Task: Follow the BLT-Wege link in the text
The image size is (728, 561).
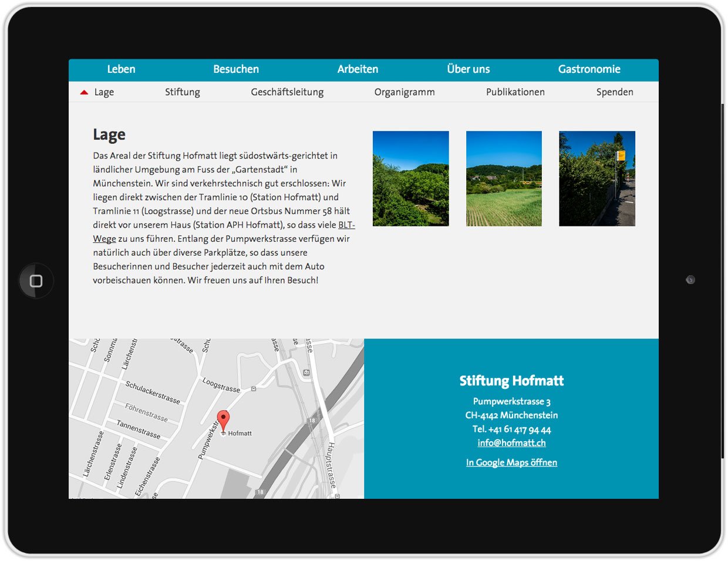Action: coord(346,225)
